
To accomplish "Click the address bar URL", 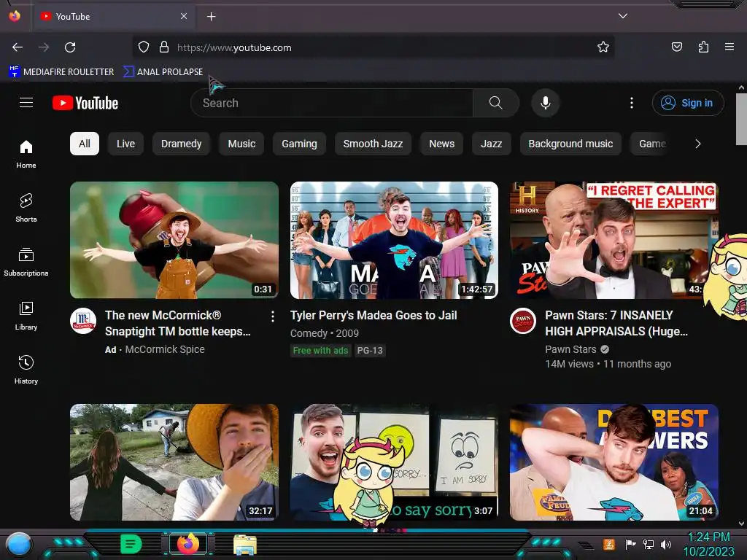I will pos(234,47).
